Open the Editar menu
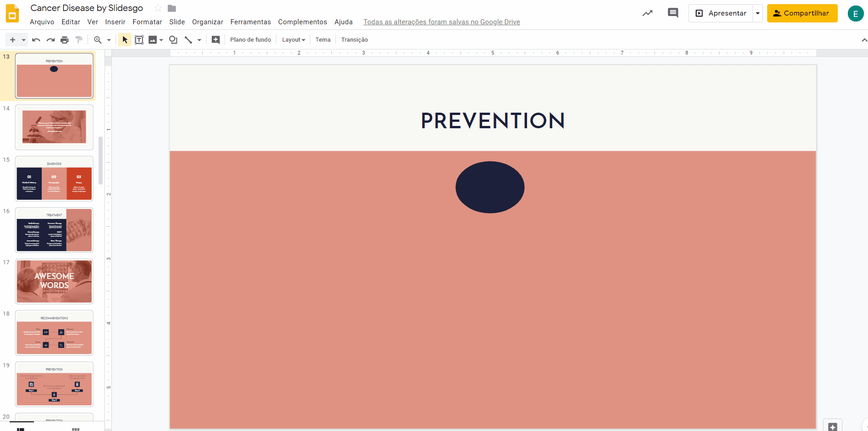 click(x=71, y=22)
